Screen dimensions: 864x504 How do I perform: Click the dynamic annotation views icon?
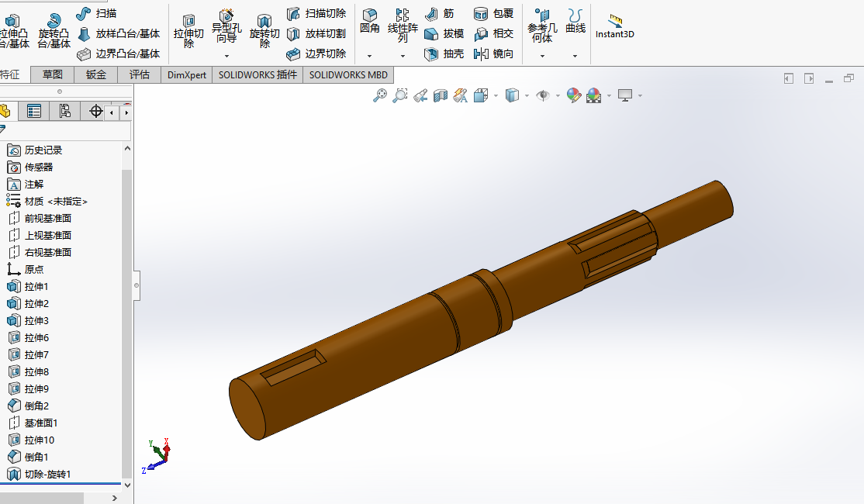[460, 96]
